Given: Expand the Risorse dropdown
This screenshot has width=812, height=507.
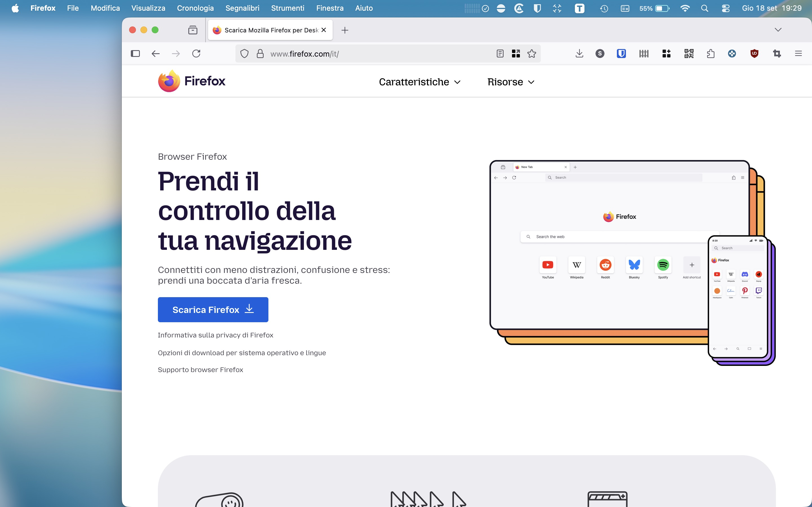Looking at the screenshot, I should pyautogui.click(x=511, y=82).
